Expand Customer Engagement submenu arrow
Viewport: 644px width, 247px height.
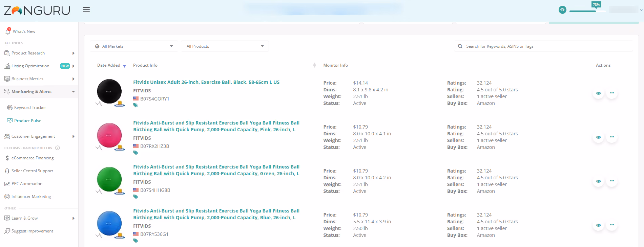[x=74, y=136]
